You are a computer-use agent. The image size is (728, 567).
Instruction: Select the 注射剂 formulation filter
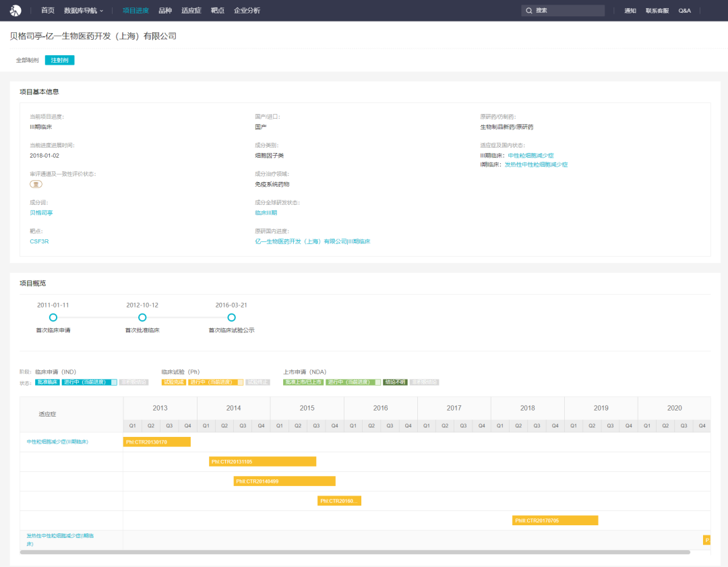tap(59, 60)
